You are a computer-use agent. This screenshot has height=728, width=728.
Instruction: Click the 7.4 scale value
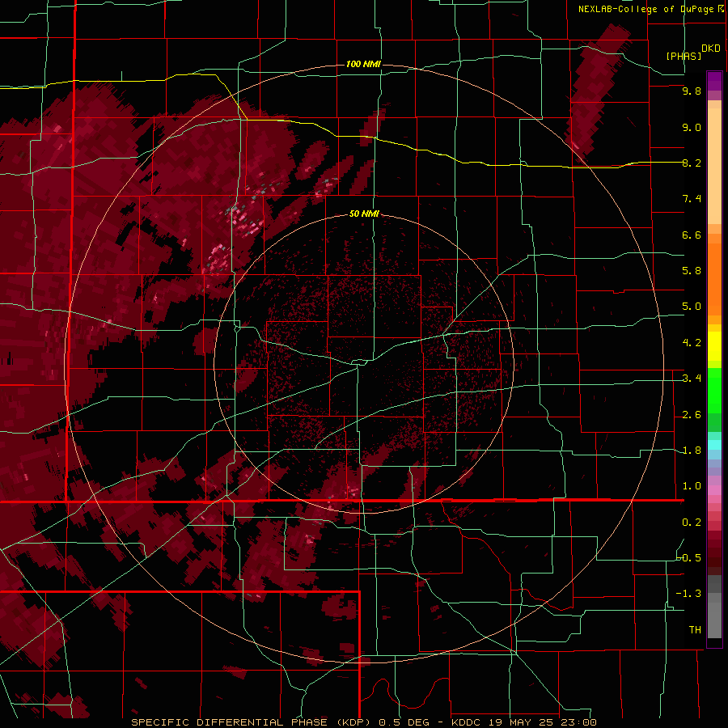click(x=692, y=199)
